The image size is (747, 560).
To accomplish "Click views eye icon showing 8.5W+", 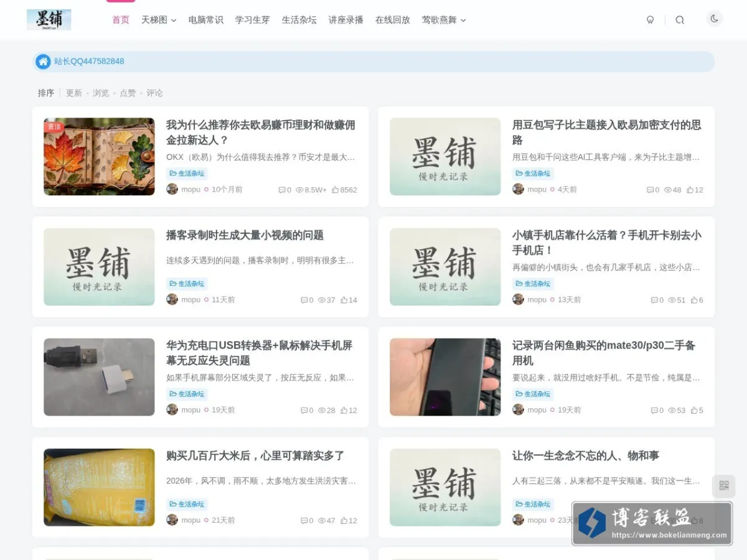I will pyautogui.click(x=299, y=190).
